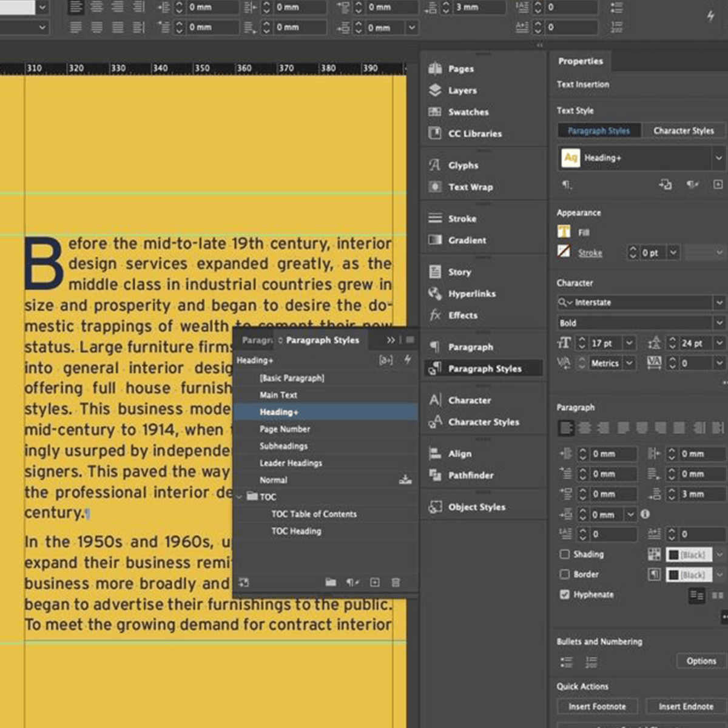Click trash icon in Paragraph Styles panel

tap(396, 582)
